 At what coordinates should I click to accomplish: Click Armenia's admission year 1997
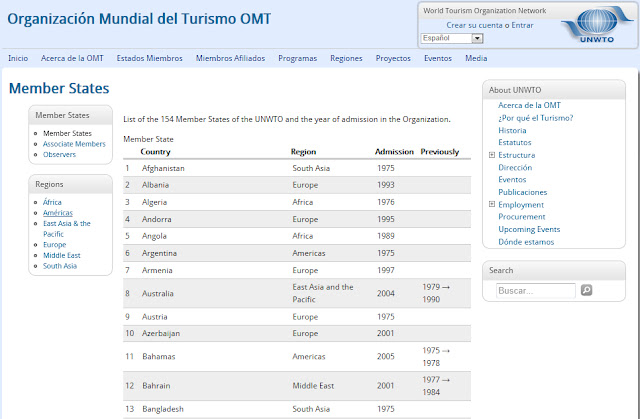tap(386, 270)
